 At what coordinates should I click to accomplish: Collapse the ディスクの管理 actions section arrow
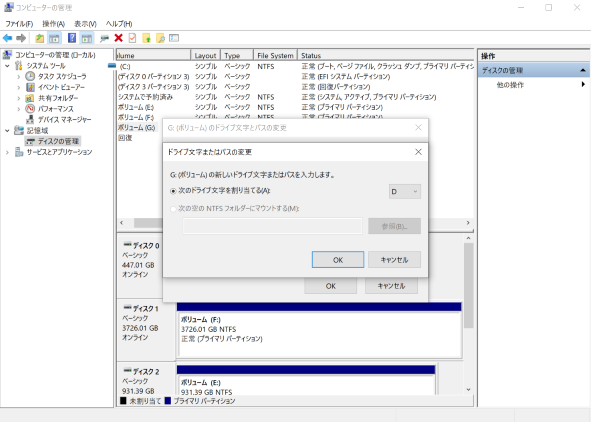pyautogui.click(x=583, y=70)
